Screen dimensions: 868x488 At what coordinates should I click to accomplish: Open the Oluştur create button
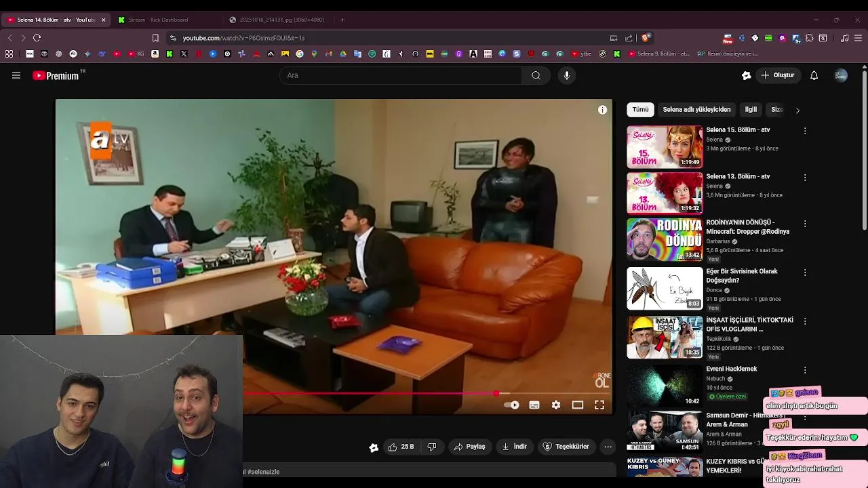tap(777, 75)
